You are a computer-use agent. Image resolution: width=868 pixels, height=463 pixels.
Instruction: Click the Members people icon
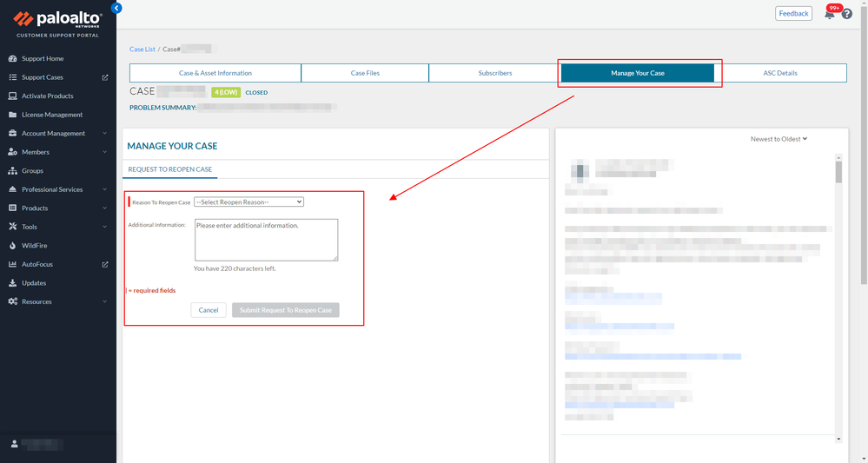click(12, 152)
